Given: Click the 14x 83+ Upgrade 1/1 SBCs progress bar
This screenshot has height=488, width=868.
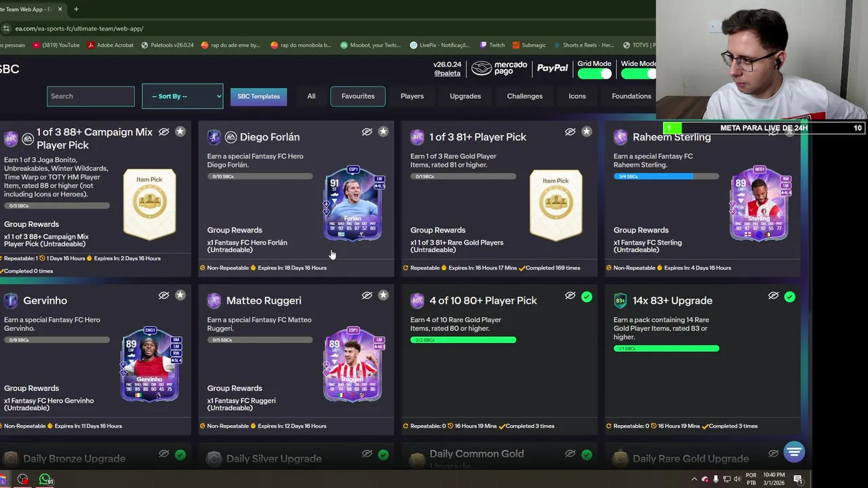Looking at the screenshot, I should [x=666, y=348].
